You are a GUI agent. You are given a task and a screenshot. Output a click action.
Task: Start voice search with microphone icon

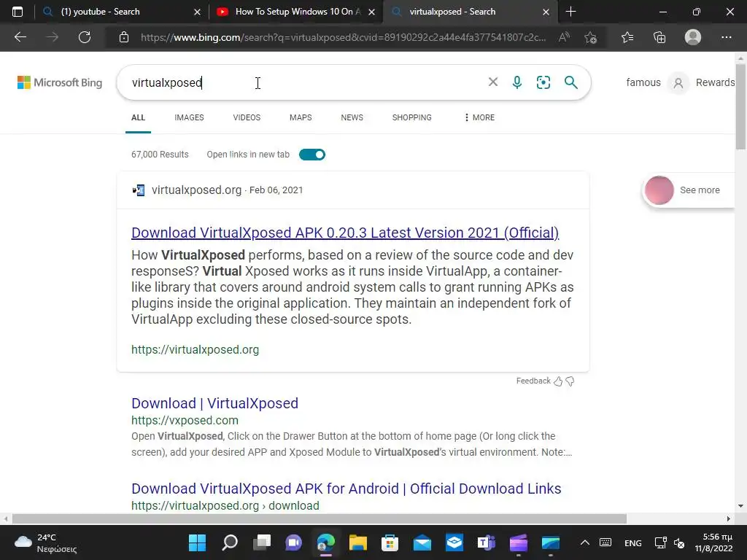(x=517, y=82)
